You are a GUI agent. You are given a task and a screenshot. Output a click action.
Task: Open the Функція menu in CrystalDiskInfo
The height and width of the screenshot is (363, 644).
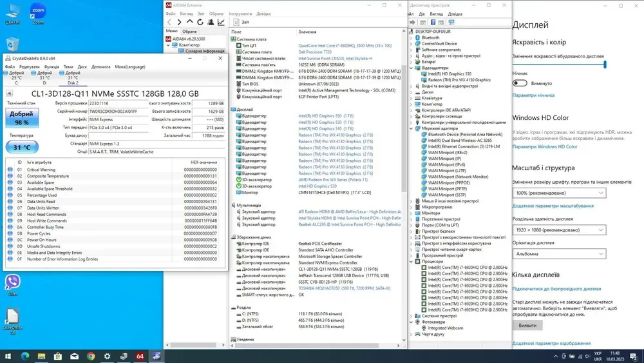(x=52, y=66)
